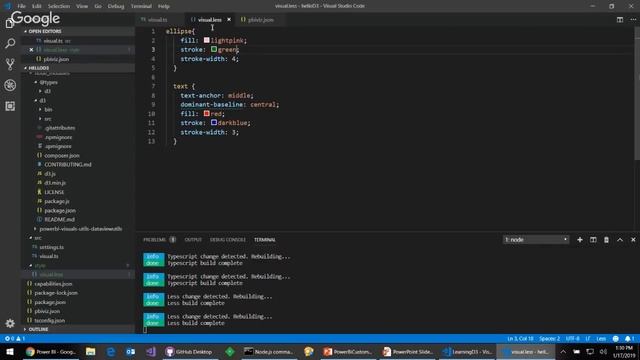The width and height of the screenshot is (640, 360).
Task: Change the LF end-of-line setting in status bar
Action: (x=588, y=338)
